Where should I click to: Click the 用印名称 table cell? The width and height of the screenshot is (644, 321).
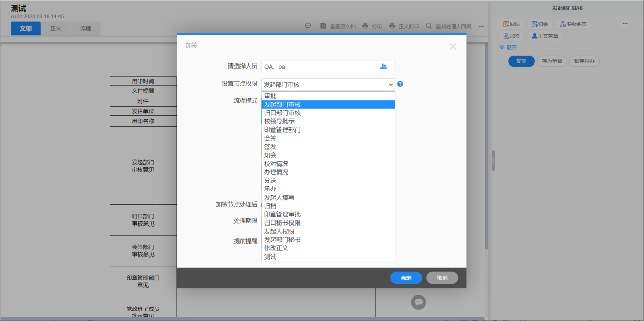pyautogui.click(x=143, y=121)
